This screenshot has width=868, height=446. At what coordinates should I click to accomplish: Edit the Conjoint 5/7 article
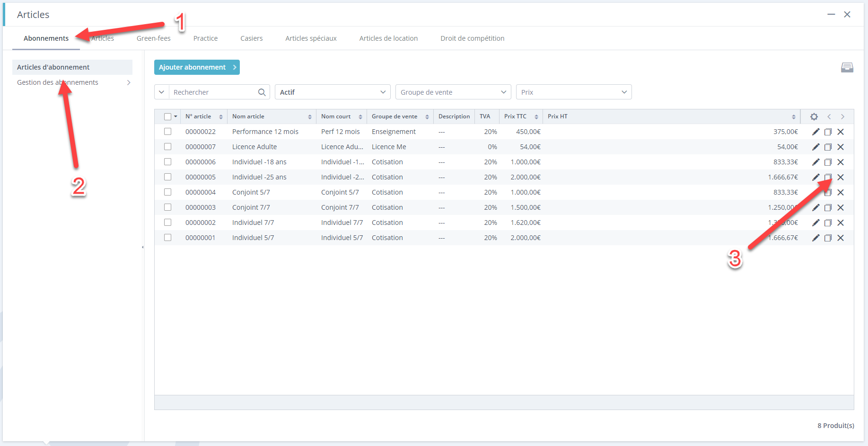click(815, 192)
